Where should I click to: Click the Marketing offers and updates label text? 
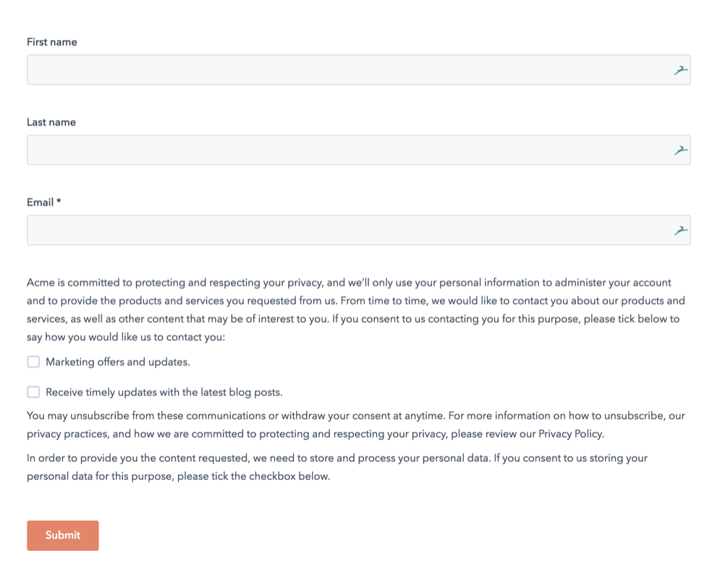click(116, 361)
